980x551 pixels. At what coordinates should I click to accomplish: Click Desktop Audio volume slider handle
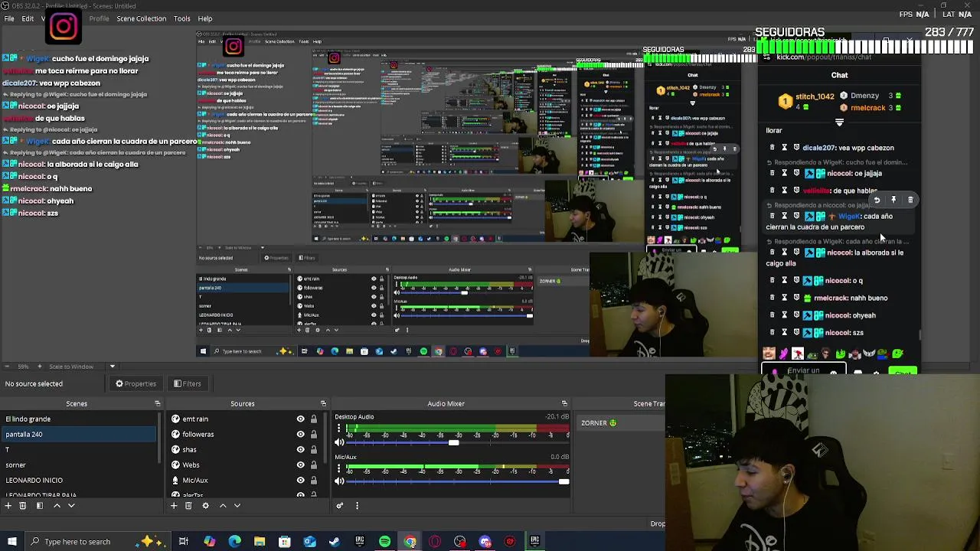point(454,442)
